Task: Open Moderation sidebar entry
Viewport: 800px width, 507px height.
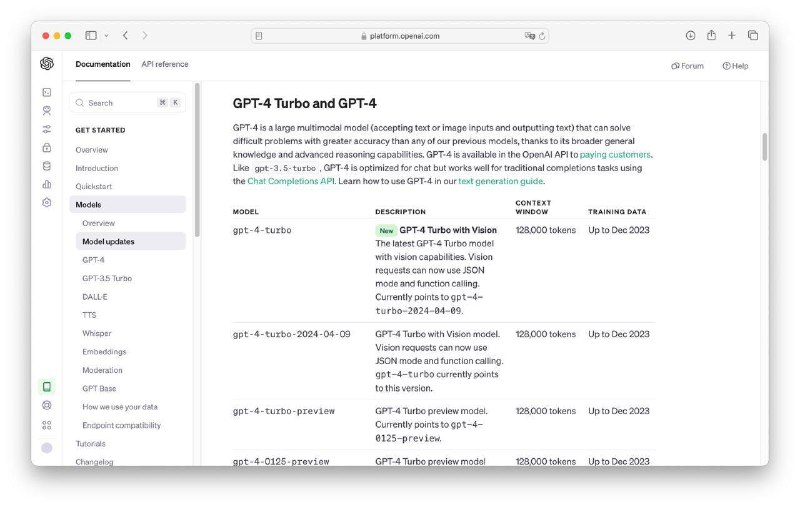Action: point(103,370)
